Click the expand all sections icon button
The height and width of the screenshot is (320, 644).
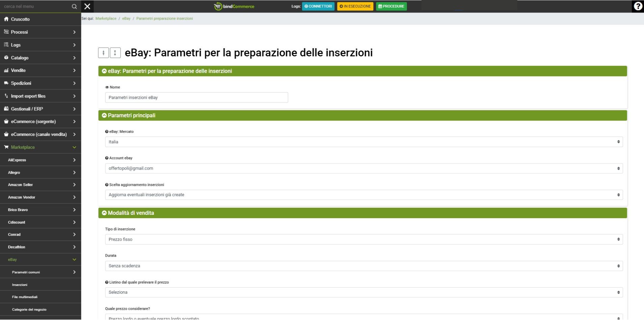(x=115, y=53)
